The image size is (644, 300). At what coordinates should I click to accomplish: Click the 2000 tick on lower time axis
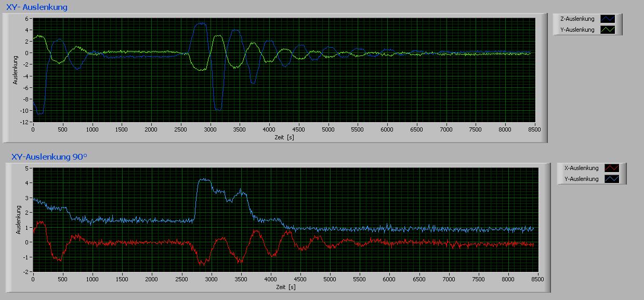pos(152,279)
